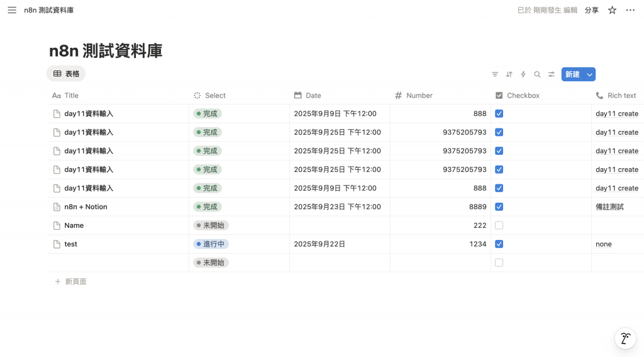Open 未開始 tag in the untitled last row
This screenshot has height=357, width=644.
[x=211, y=263]
